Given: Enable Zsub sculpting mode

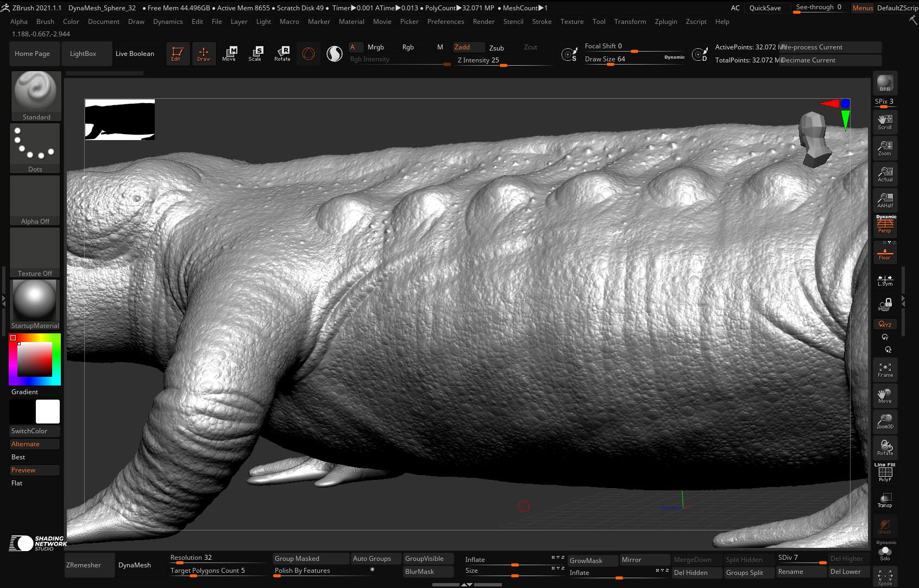Looking at the screenshot, I should tap(496, 48).
